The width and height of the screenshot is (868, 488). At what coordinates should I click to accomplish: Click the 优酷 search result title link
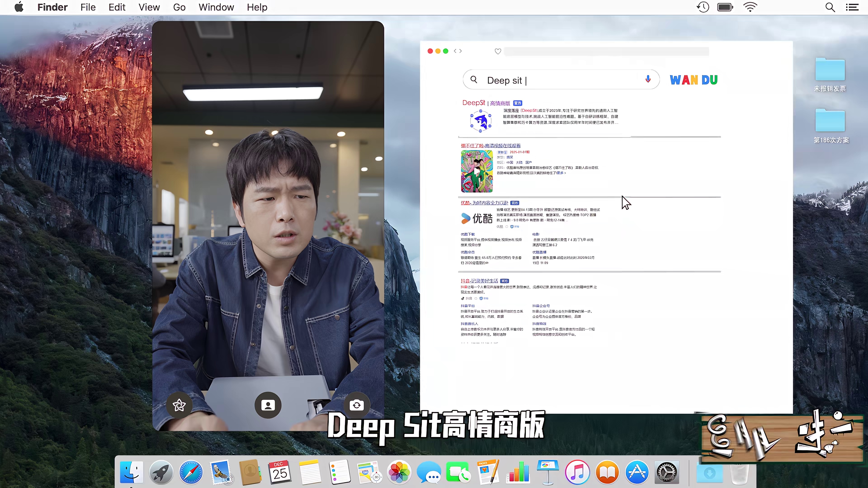click(x=484, y=203)
